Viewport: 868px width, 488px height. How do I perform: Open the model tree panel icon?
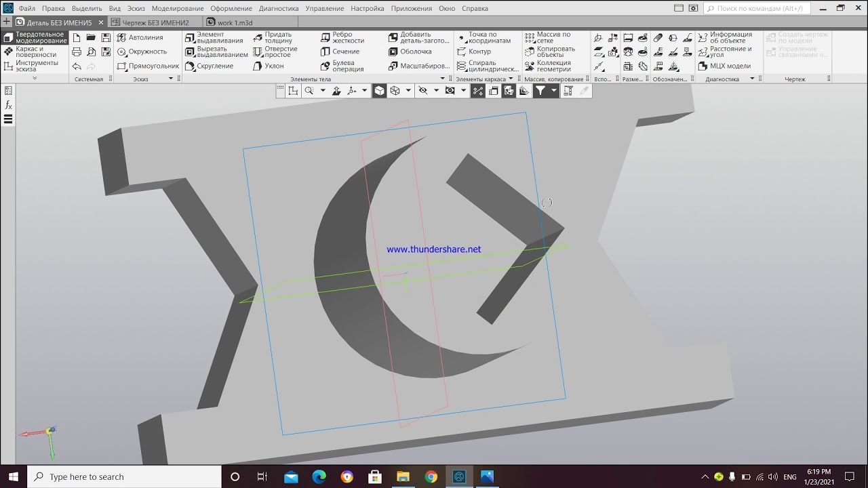click(x=8, y=91)
